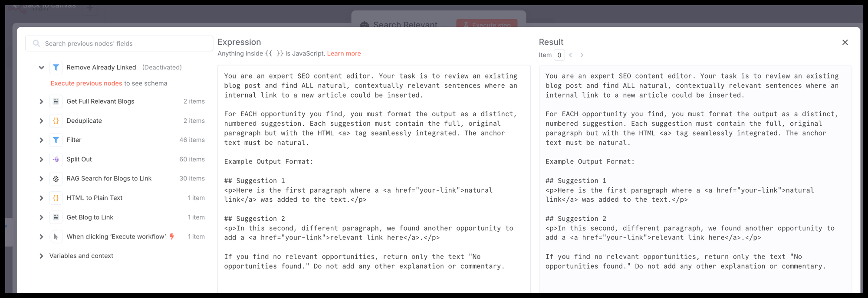The image size is (868, 298).
Task: Expand the Split Out node fields
Action: tap(41, 160)
